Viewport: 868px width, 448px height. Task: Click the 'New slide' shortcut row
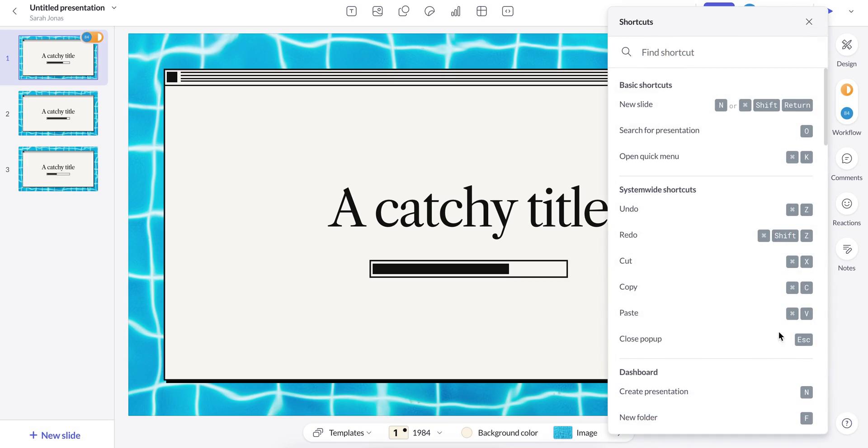coord(716,105)
